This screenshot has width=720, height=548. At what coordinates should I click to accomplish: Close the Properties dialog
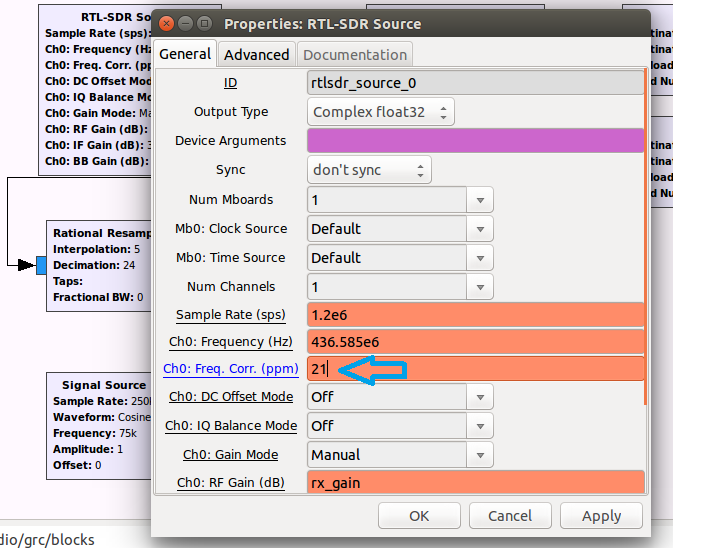click(167, 23)
